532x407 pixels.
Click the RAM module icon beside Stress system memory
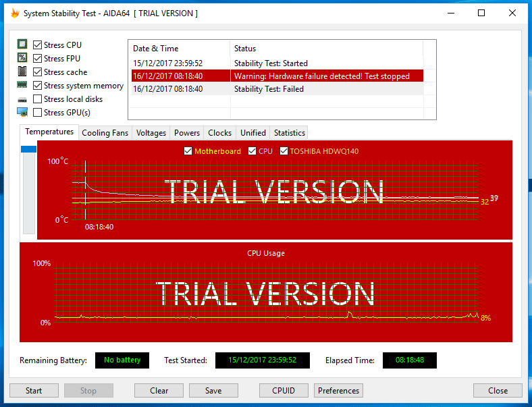(22, 85)
